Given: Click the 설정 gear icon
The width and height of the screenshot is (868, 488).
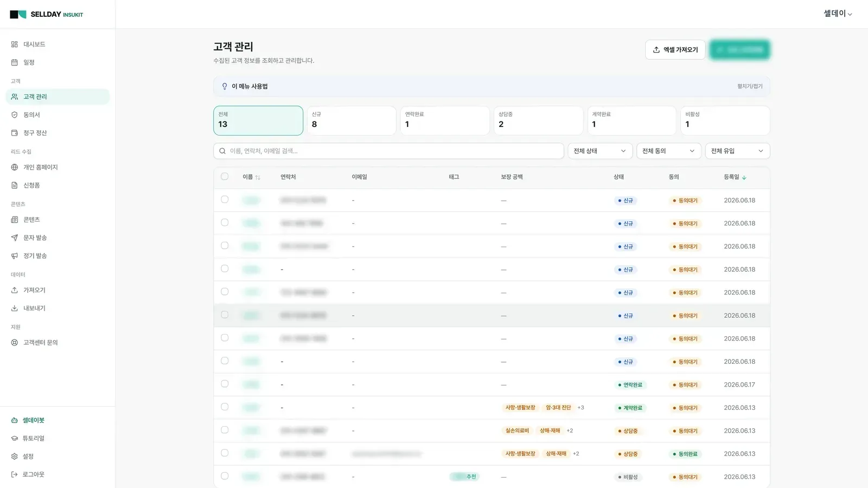Looking at the screenshot, I should (15, 457).
